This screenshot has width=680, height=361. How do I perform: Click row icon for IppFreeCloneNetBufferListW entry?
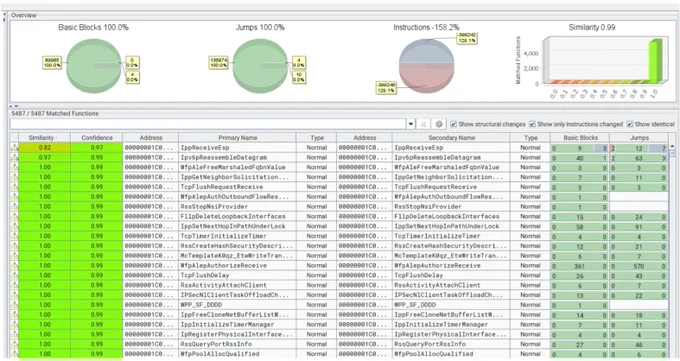pyautogui.click(x=14, y=315)
